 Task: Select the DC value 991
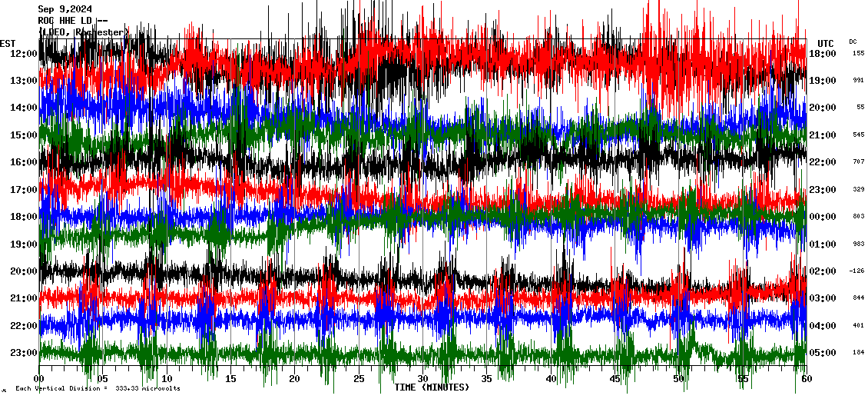(858, 81)
